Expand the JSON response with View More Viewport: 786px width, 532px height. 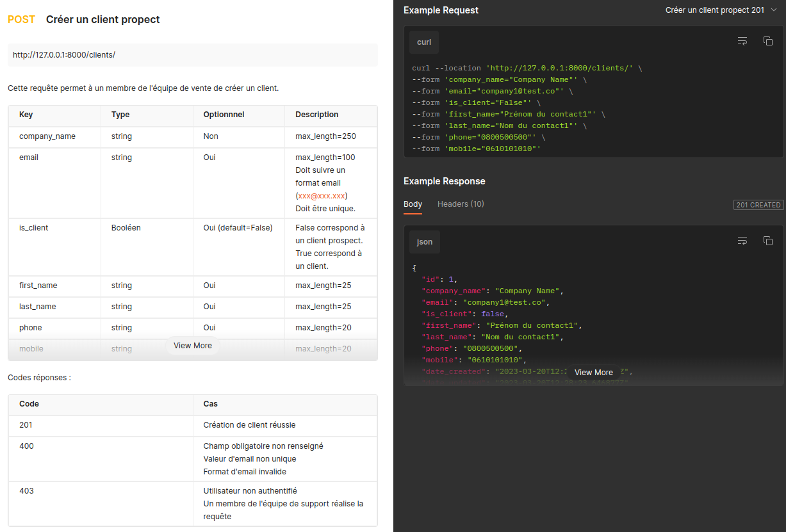tap(593, 373)
